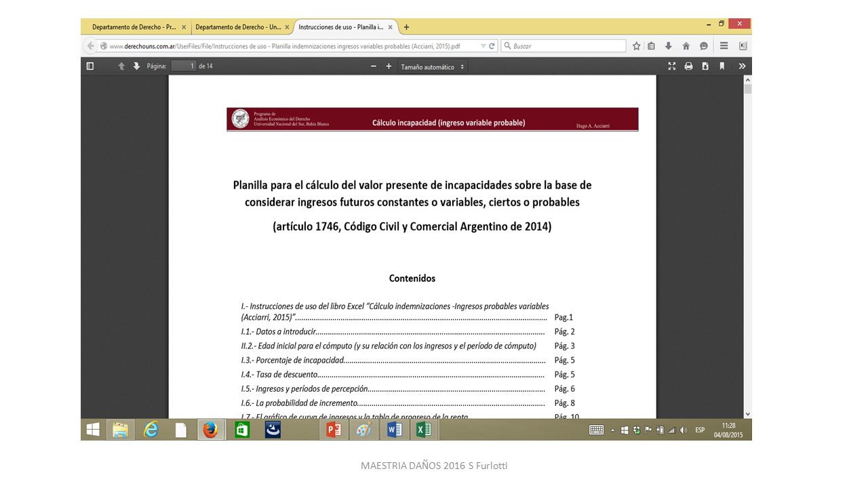Open the address bar history dropdown
This screenshot has width=868, height=488.
tap(483, 46)
